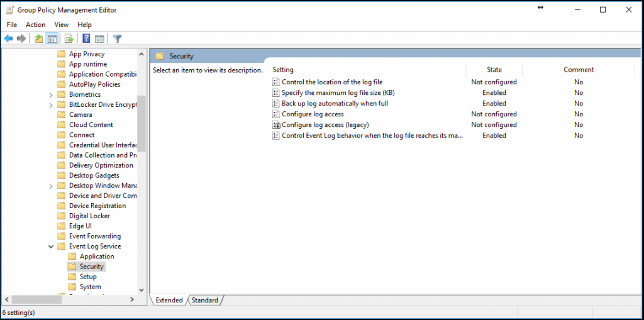Click the Group Policy Editor title bar icon
Image resolution: width=644 pixels, height=320 pixels.
[x=10, y=10]
